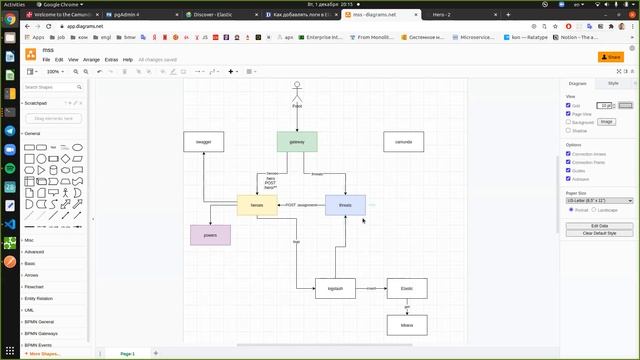Toggle fullscreen icon at toolbar right
Viewport: 640px width, 360px height.
click(619, 71)
